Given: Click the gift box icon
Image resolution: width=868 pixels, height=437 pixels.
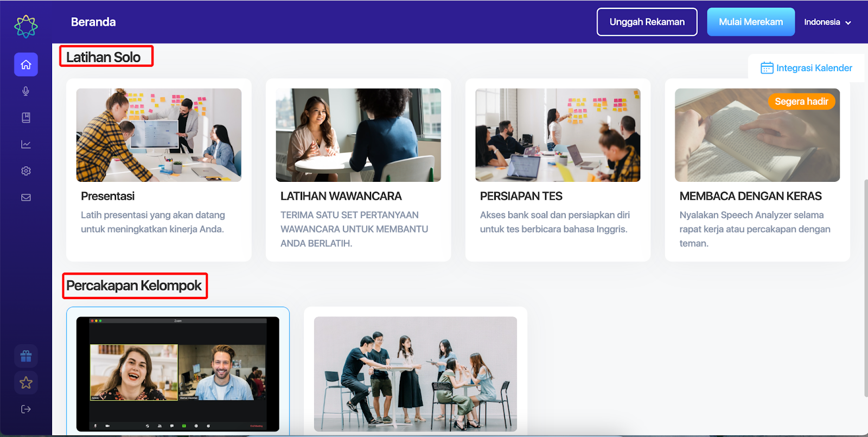Looking at the screenshot, I should pyautogui.click(x=26, y=356).
